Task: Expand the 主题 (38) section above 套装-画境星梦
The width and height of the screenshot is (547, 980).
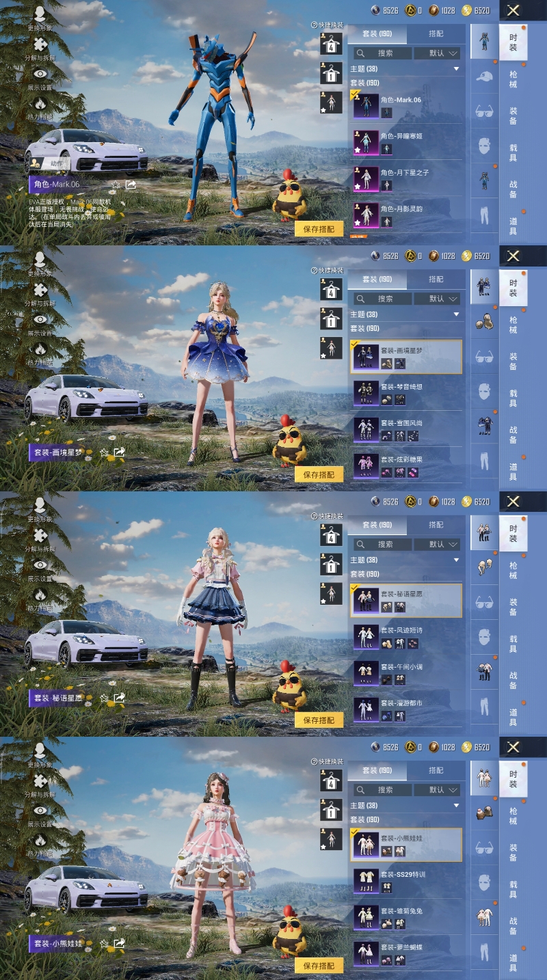Action: click(456, 314)
